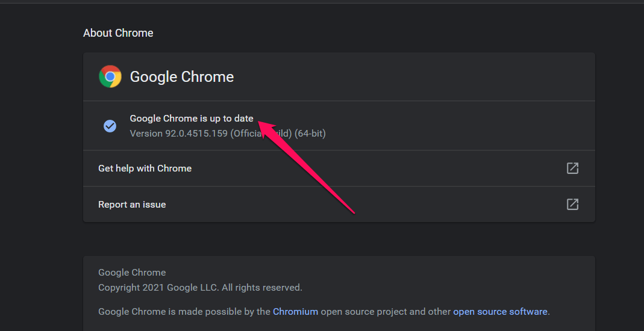Click the About Chrome page heading
Screen dimensions: 644x331
(x=118, y=33)
